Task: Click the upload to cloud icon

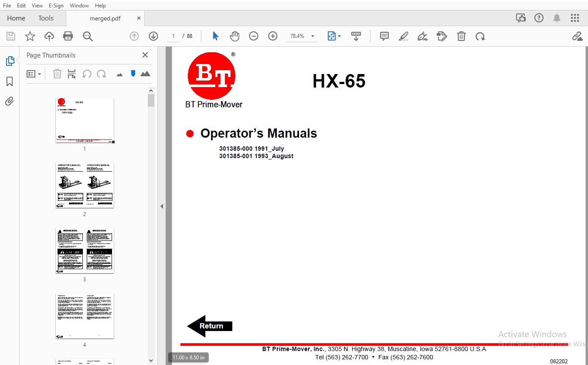Action: coord(49,36)
